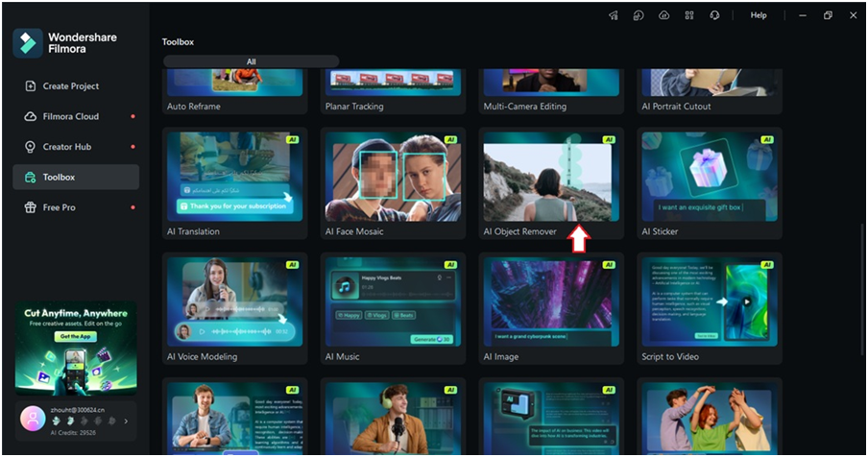This screenshot has height=457, width=868.
Task: Click the AI Credits: 29526 text
Action: (x=73, y=433)
